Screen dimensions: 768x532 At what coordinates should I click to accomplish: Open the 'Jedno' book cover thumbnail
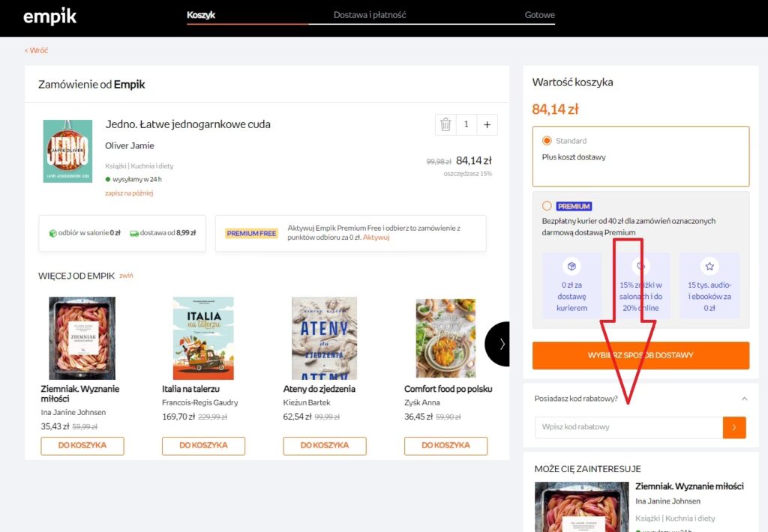click(67, 151)
